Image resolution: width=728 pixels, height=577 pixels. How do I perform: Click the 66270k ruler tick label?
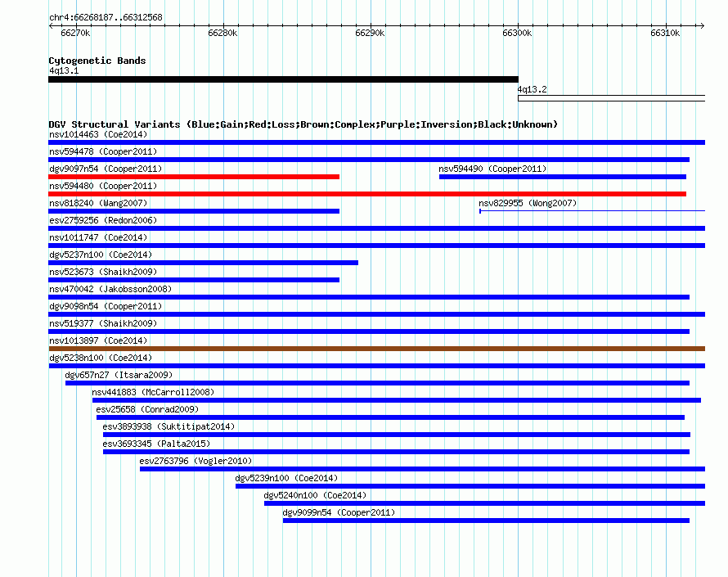[x=75, y=33]
